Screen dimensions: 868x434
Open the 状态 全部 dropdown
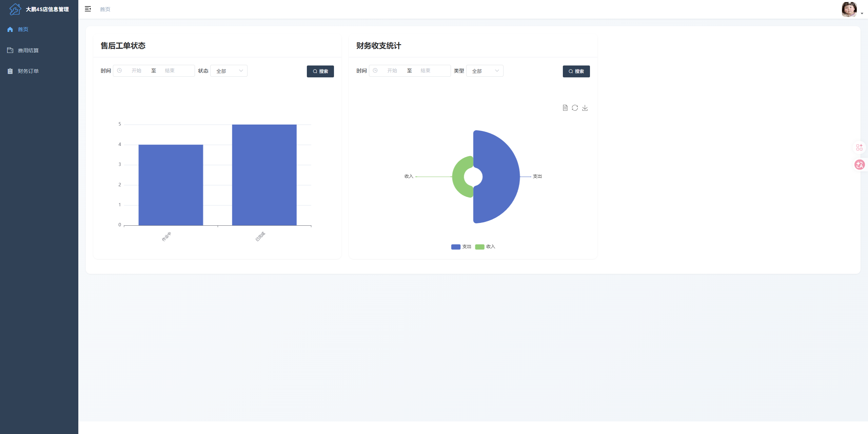[x=229, y=71]
